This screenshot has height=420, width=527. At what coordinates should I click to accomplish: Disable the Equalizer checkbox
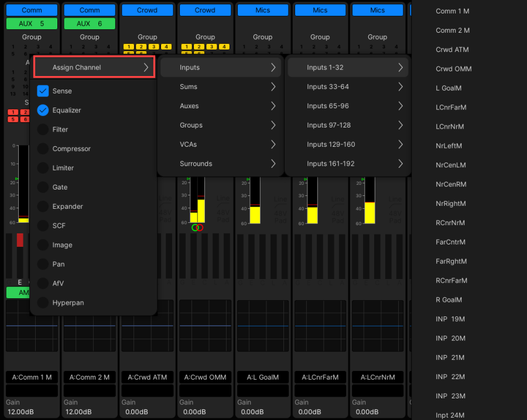coord(42,110)
